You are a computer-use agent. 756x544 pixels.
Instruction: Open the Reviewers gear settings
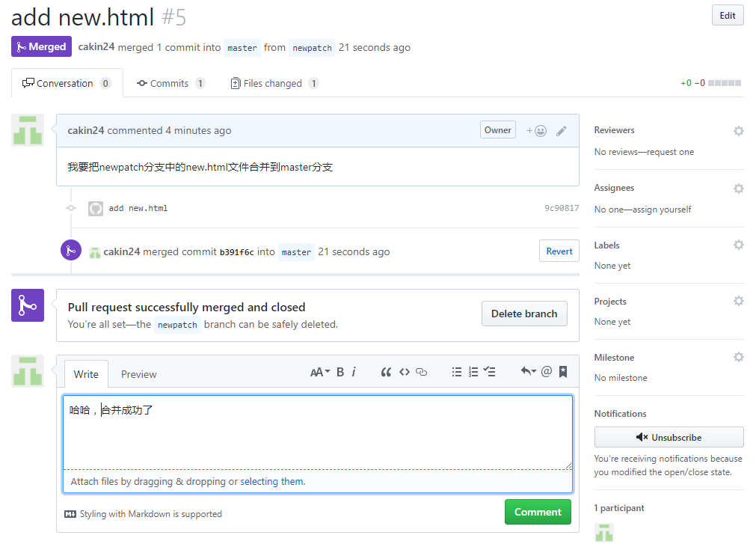click(x=738, y=131)
